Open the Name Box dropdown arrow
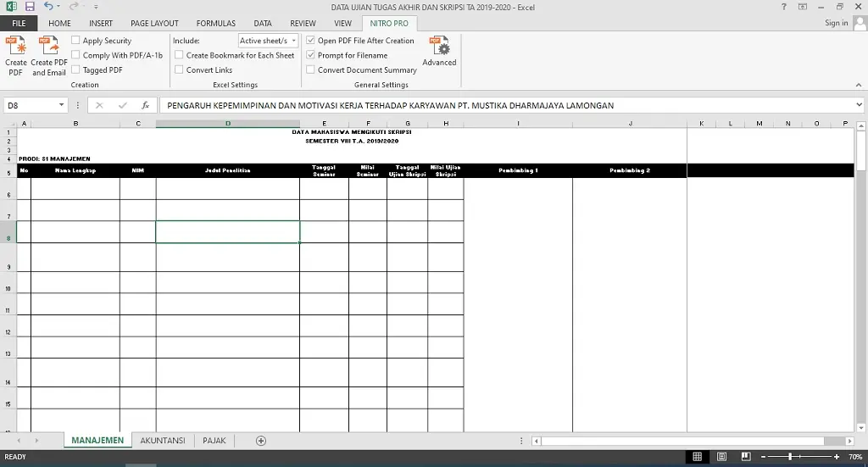Viewport: 868px width, 467px height. pyautogui.click(x=61, y=104)
